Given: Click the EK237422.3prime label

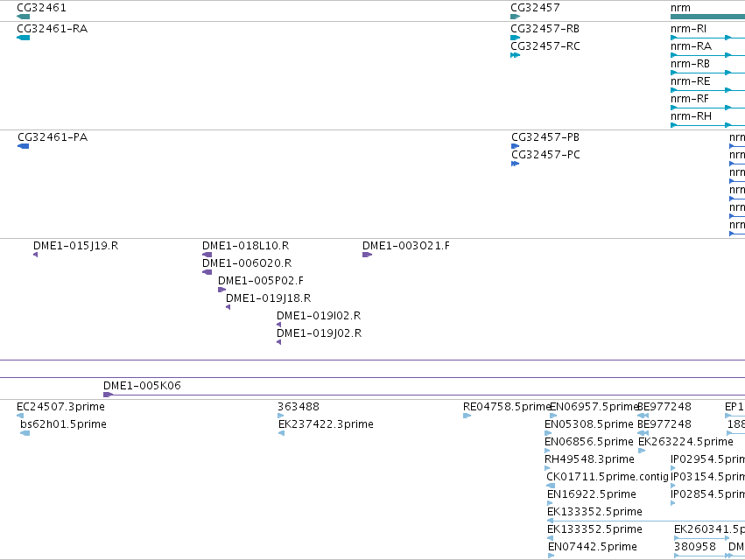Looking at the screenshot, I should coord(326,424).
